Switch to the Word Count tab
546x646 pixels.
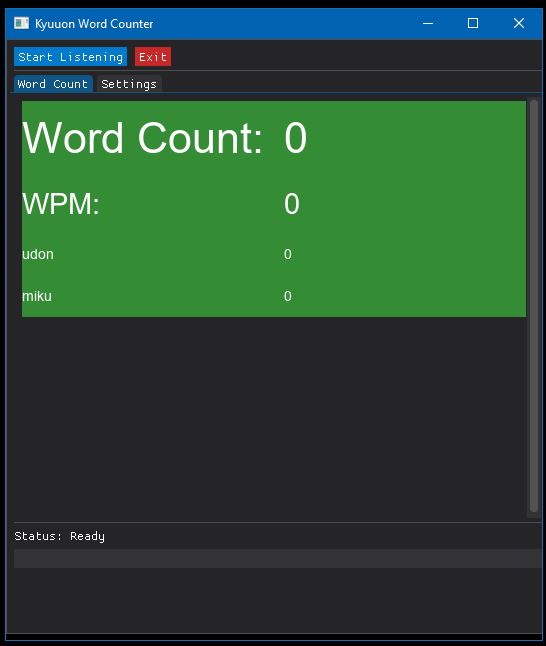click(53, 84)
